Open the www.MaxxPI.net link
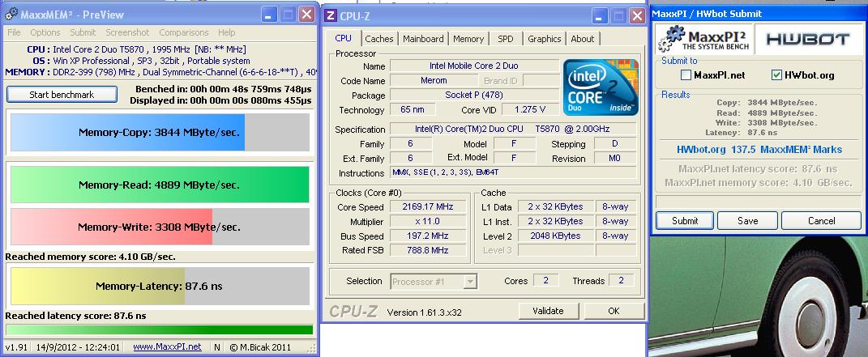This screenshot has width=868, height=357. coord(167,347)
